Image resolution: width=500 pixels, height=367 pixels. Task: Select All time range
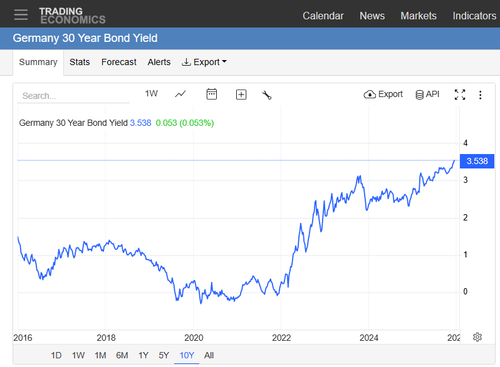209,355
